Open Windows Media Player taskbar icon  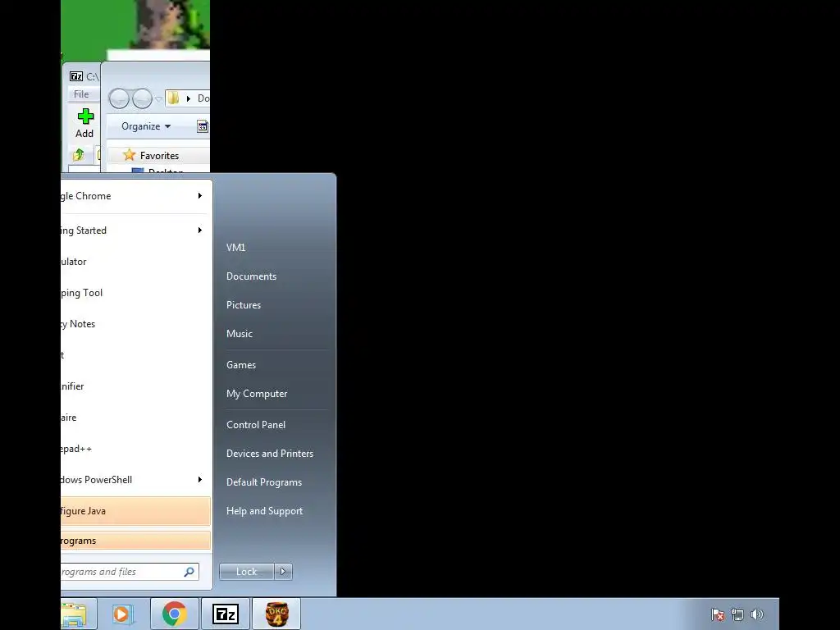[x=123, y=614]
